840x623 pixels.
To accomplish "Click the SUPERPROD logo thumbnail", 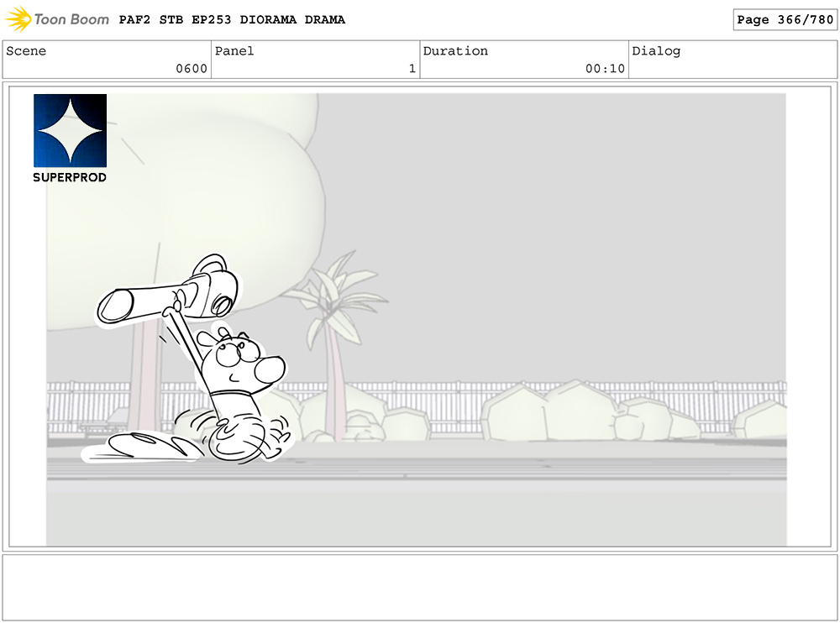I will [x=71, y=131].
